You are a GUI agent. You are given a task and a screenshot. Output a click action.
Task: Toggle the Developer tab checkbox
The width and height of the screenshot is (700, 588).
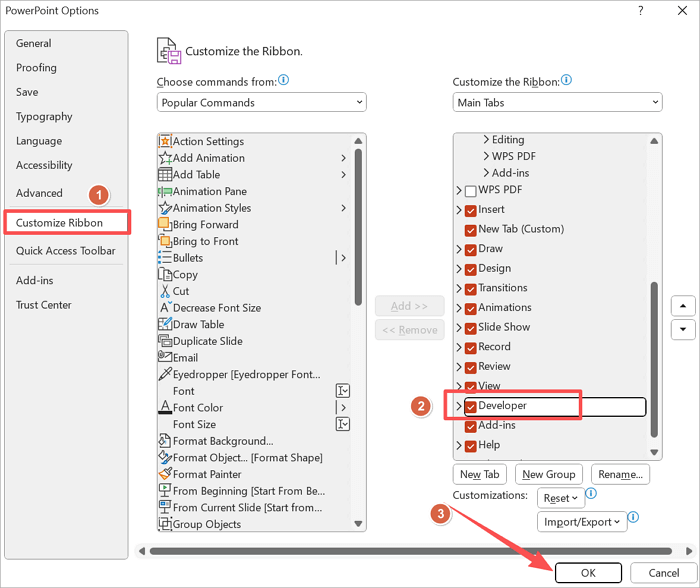click(471, 407)
